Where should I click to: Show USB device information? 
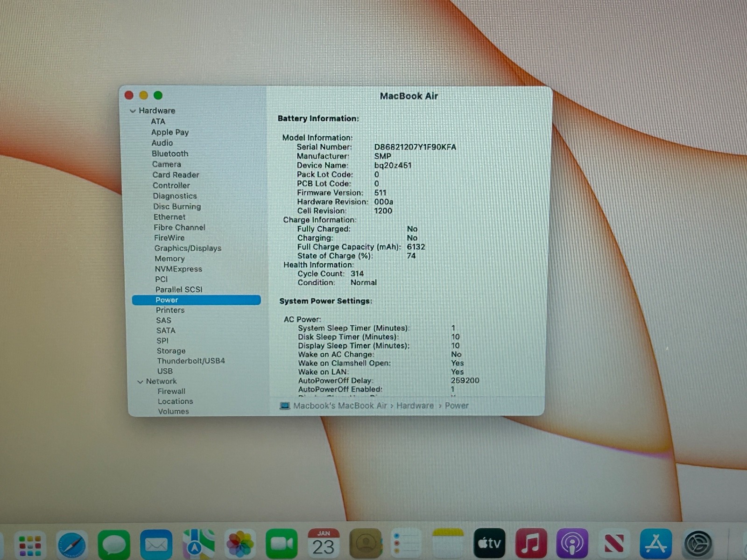tap(165, 371)
